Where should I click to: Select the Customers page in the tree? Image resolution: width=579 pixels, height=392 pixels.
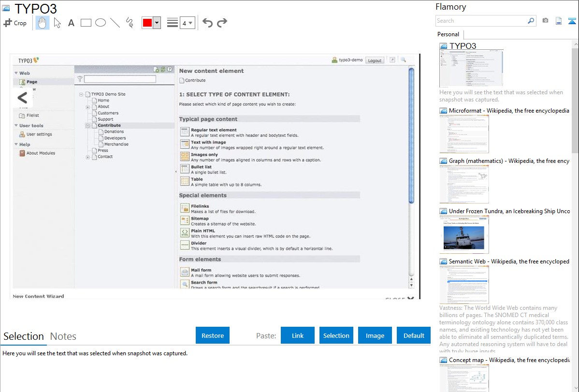[108, 113]
